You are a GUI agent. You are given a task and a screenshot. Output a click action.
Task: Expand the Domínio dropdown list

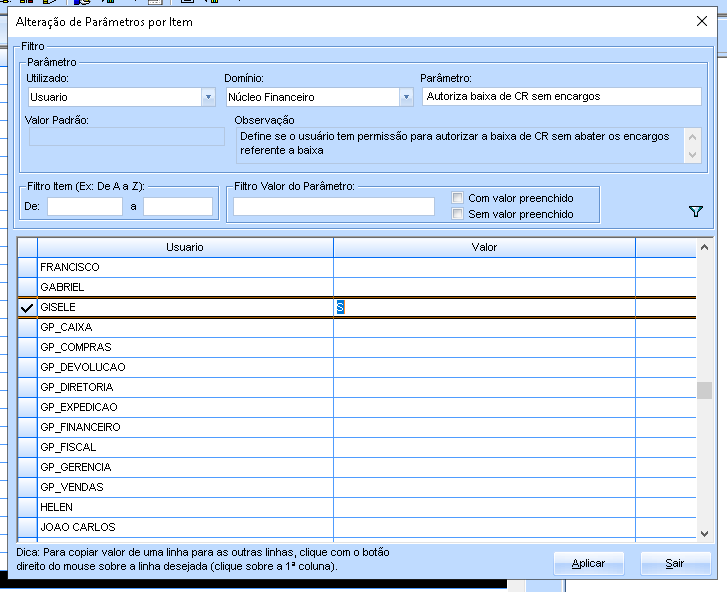(406, 97)
